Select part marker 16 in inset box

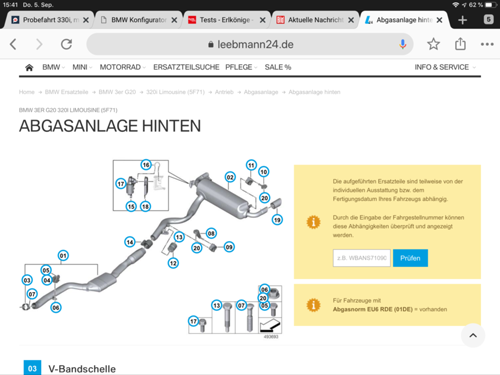(146, 165)
